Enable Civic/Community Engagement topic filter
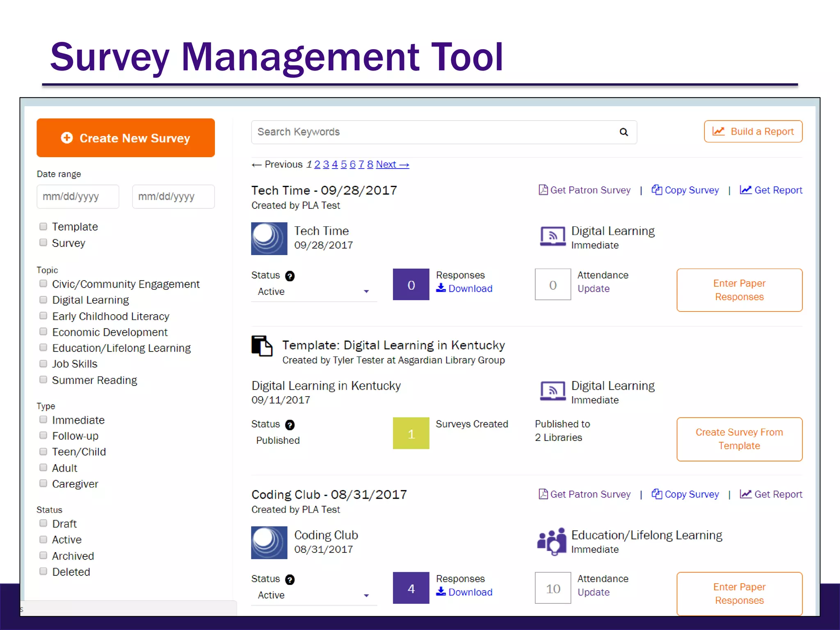This screenshot has height=630, width=840. (x=43, y=283)
